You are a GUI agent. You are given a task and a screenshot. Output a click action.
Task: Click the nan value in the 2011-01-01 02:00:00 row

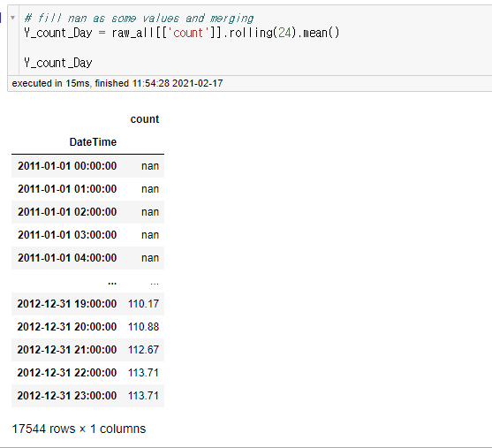click(150, 212)
